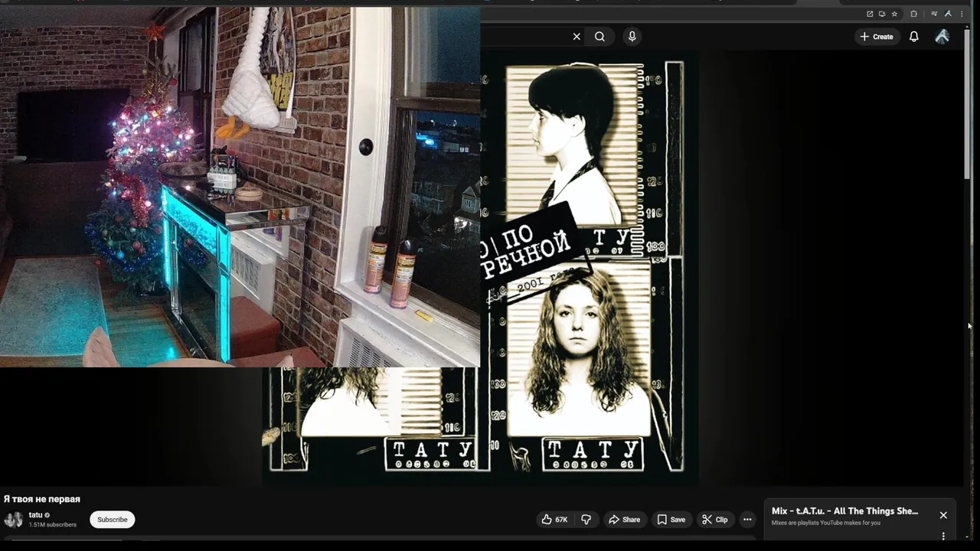Save the video to a playlist
Screen dimensions: 980x551
tap(671, 520)
